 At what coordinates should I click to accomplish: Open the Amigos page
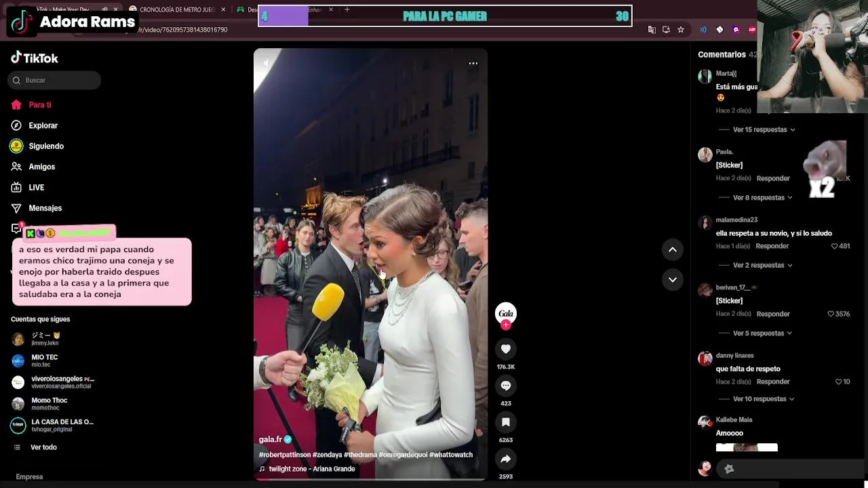(33, 167)
